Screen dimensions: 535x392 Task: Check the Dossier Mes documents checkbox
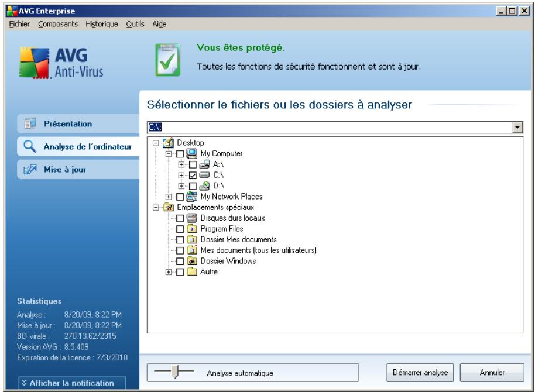[180, 240]
